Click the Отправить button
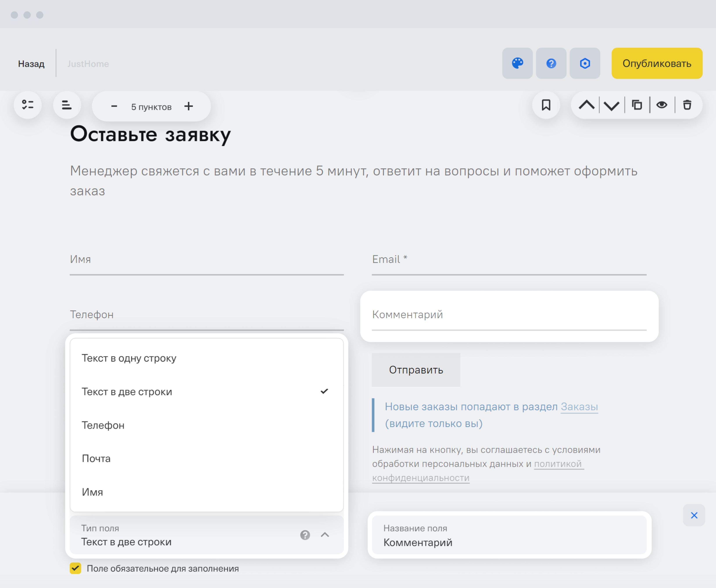The height and width of the screenshot is (588, 716). pyautogui.click(x=416, y=370)
